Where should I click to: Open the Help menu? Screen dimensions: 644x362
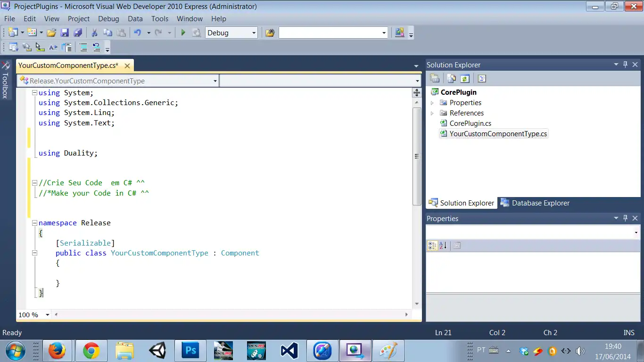(x=219, y=19)
